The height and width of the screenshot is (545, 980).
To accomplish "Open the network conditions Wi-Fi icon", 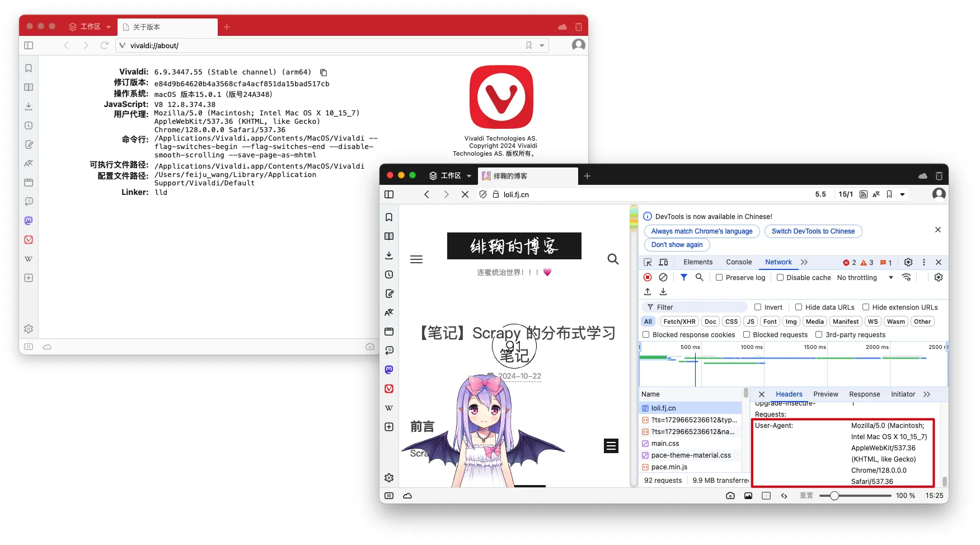I will 907,277.
